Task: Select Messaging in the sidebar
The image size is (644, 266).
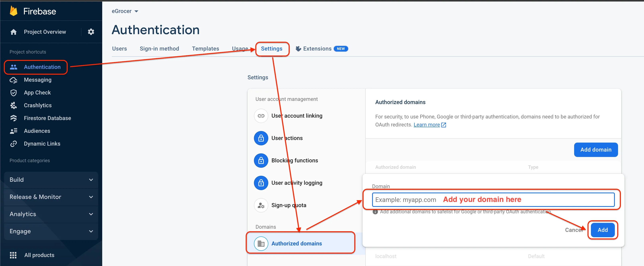Action: click(x=38, y=80)
